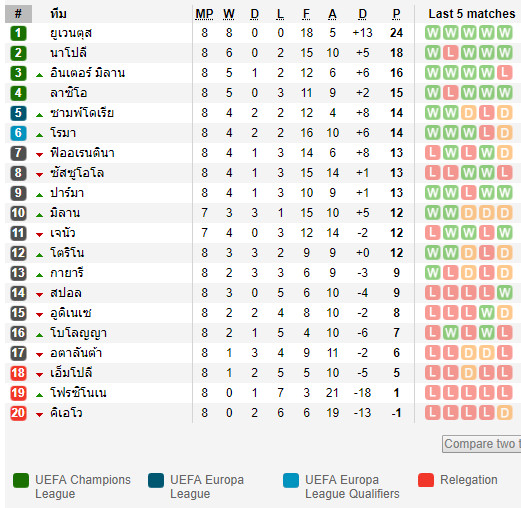Click the # rank column header
Image resolution: width=521 pixels, height=508 pixels.
[18, 14]
